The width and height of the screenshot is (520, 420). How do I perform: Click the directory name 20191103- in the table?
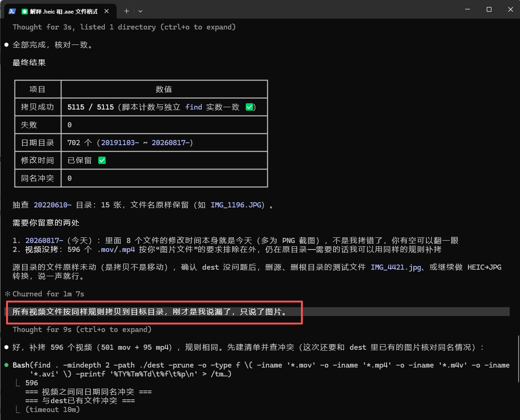pos(120,143)
